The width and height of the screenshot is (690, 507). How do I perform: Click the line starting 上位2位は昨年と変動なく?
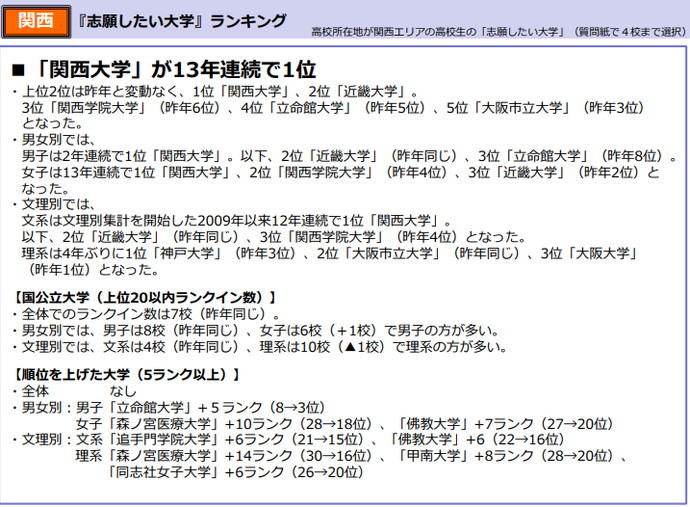point(216,92)
